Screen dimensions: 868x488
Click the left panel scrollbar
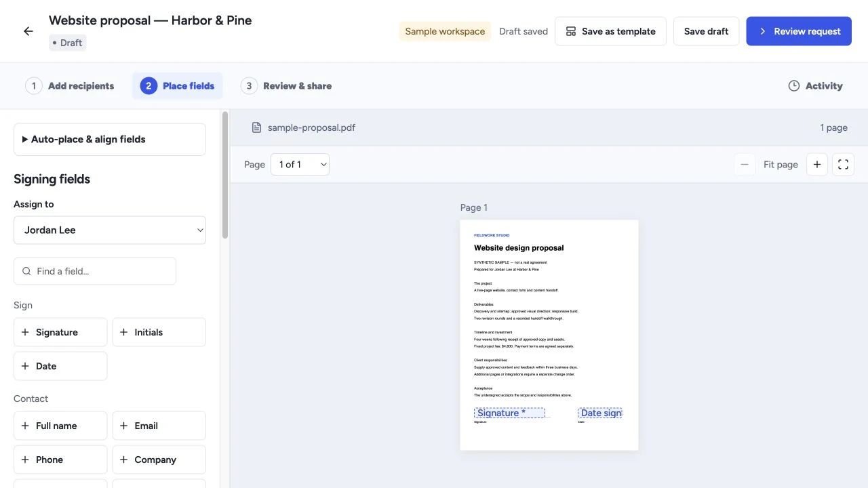coord(225,175)
